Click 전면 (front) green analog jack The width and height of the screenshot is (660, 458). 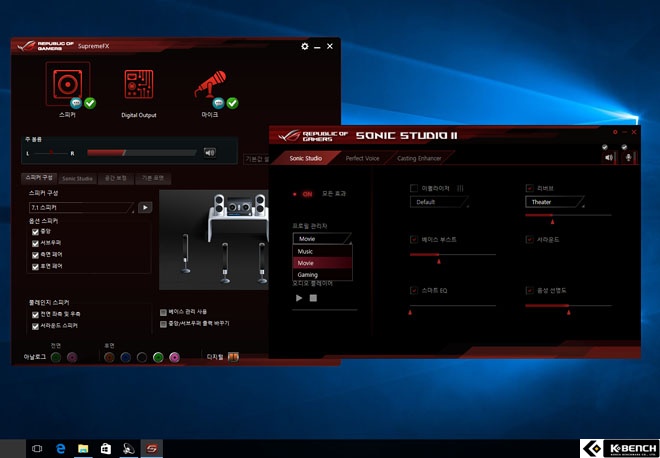pos(56,357)
